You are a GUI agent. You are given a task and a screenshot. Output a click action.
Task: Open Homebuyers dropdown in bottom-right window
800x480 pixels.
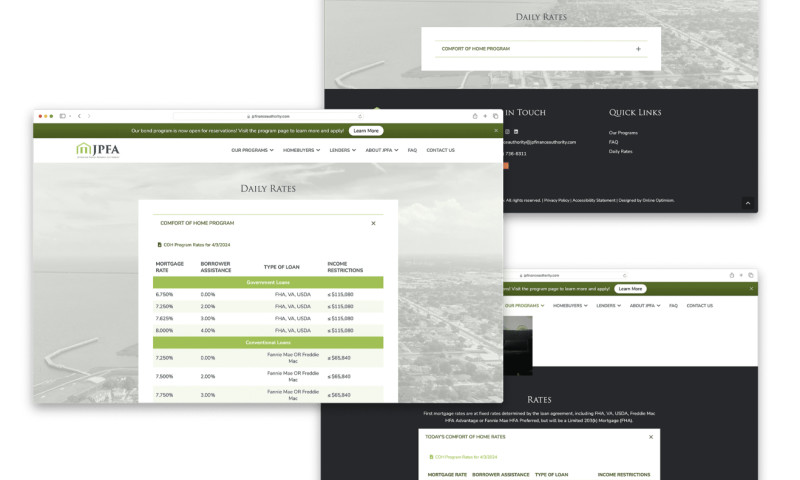point(570,306)
